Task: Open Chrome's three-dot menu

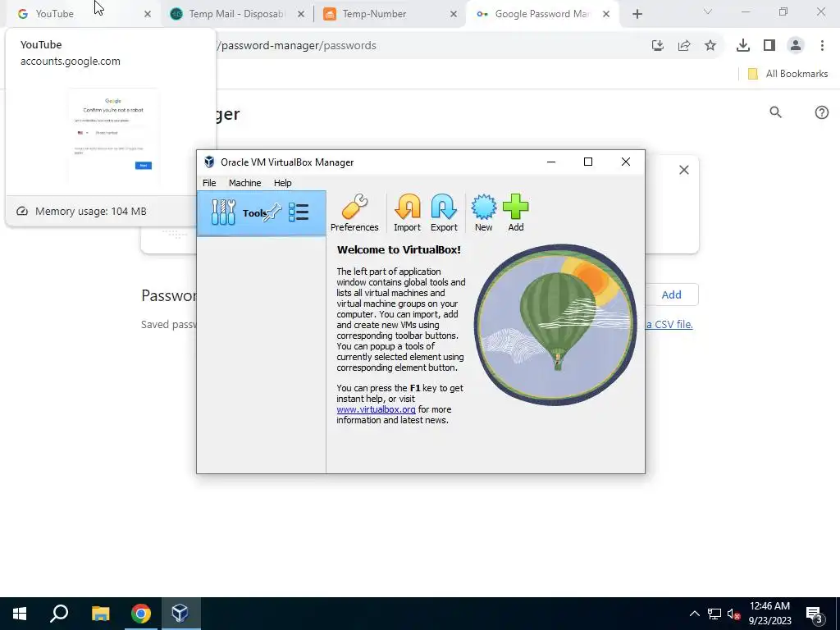Action: [822, 46]
